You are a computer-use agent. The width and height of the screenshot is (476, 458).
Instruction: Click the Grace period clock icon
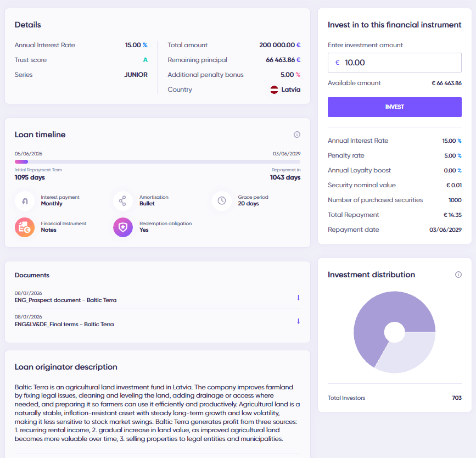pyautogui.click(x=222, y=201)
